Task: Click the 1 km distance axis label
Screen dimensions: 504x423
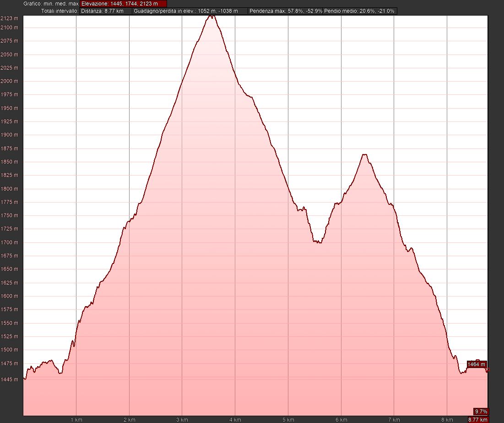Action: point(76,419)
